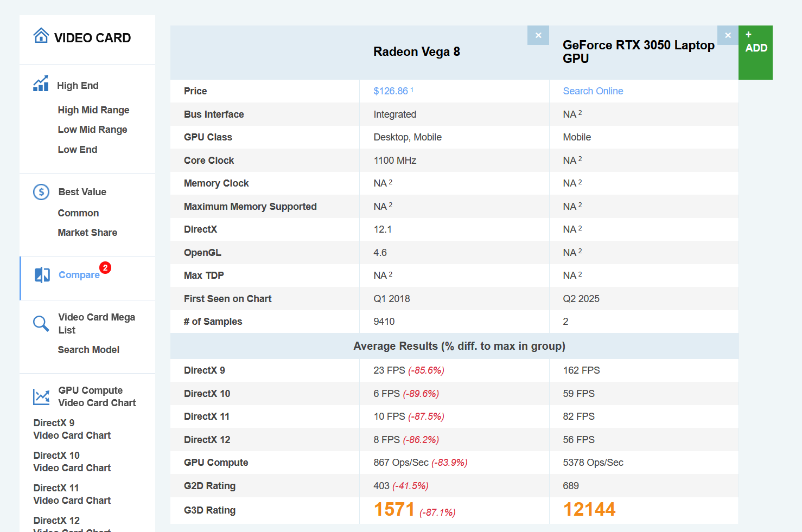
Task: Click the Q1 2018 first seen value
Action: [x=392, y=299]
